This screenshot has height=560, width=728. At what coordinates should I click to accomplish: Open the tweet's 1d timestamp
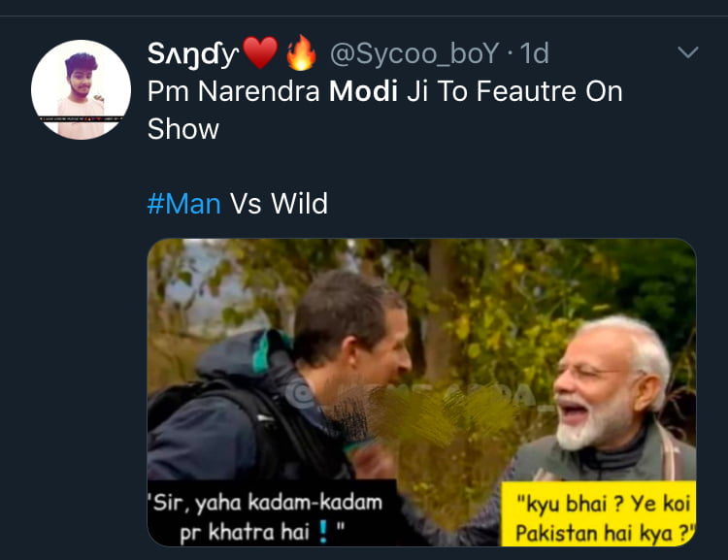coord(535,53)
